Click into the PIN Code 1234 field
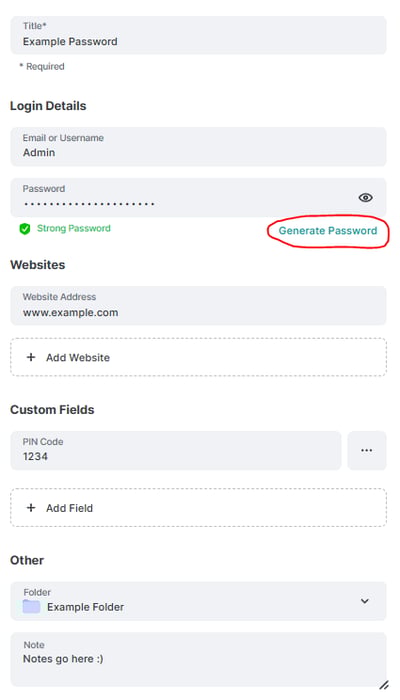The height and width of the screenshot is (700, 400). (176, 450)
